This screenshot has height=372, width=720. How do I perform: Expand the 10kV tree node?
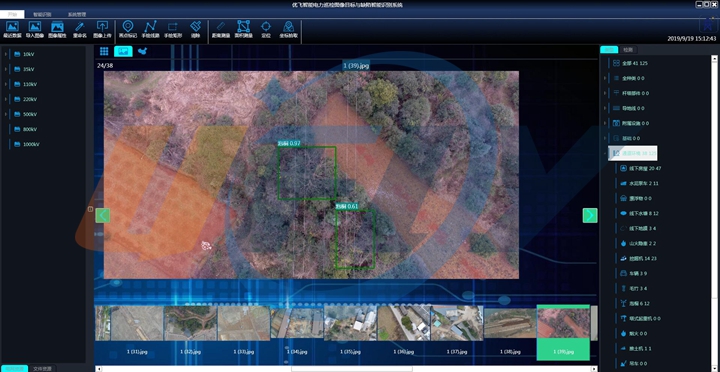tap(6, 54)
